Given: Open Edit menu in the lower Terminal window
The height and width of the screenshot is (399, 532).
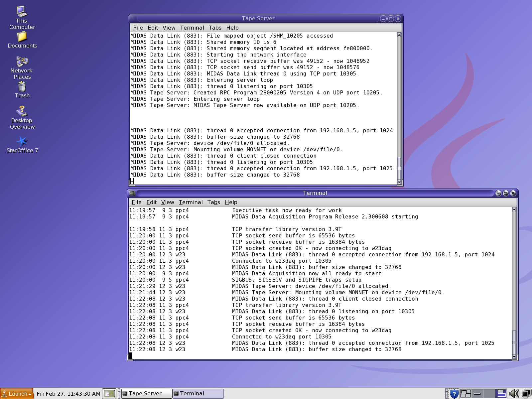Looking at the screenshot, I should coord(152,202).
